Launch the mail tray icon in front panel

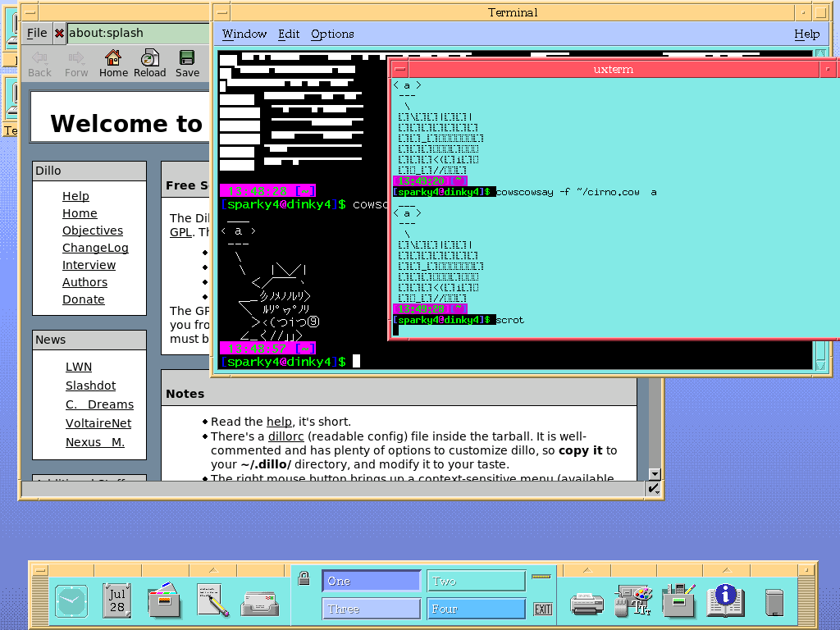259,603
